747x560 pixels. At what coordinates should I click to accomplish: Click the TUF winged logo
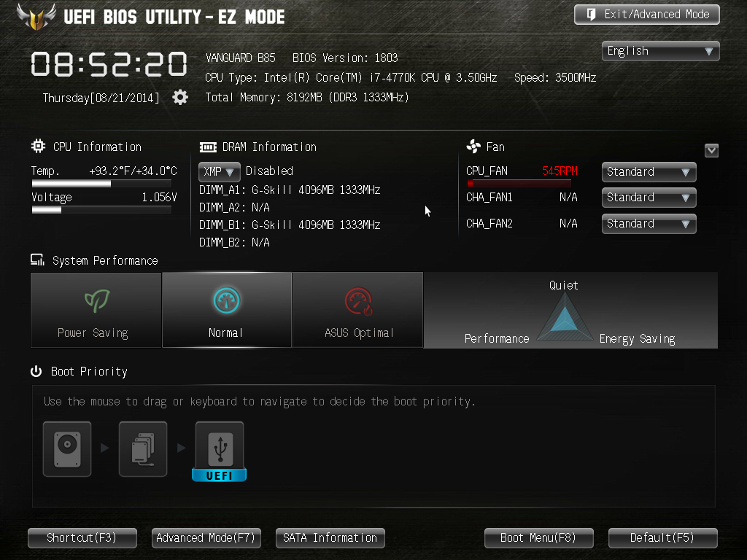pyautogui.click(x=36, y=16)
